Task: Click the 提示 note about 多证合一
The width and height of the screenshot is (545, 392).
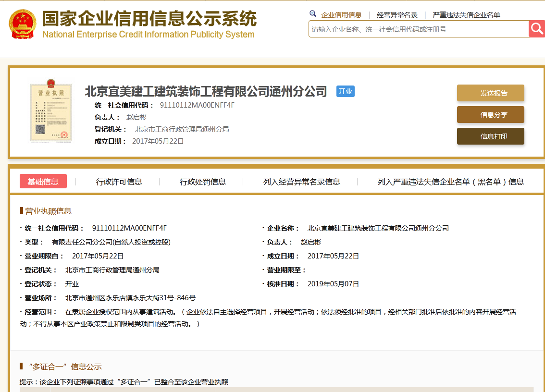Action: (124, 382)
